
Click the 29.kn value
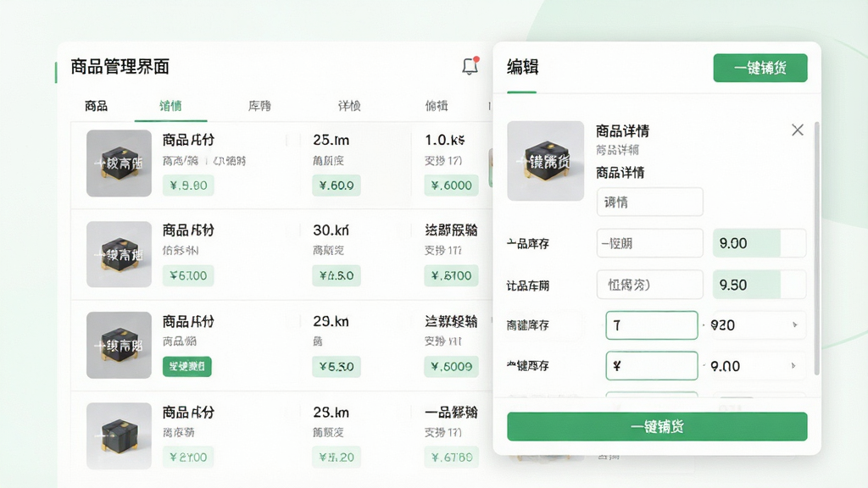331,321
